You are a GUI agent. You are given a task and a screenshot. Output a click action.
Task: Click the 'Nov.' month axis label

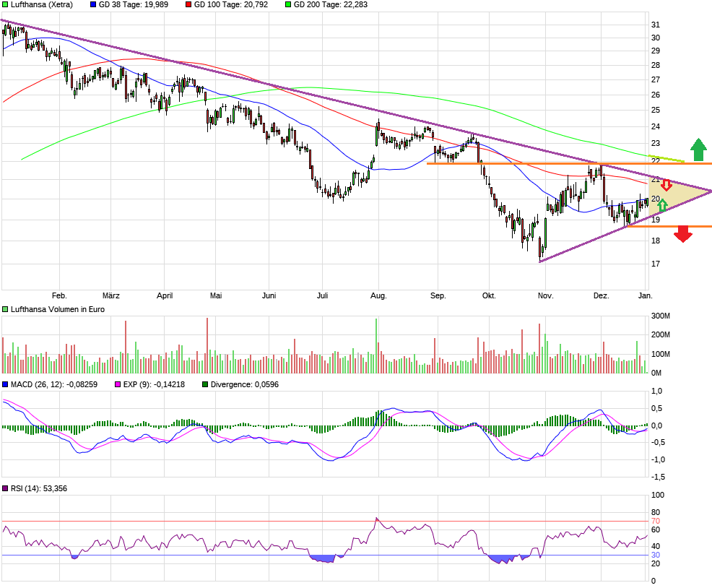(545, 296)
